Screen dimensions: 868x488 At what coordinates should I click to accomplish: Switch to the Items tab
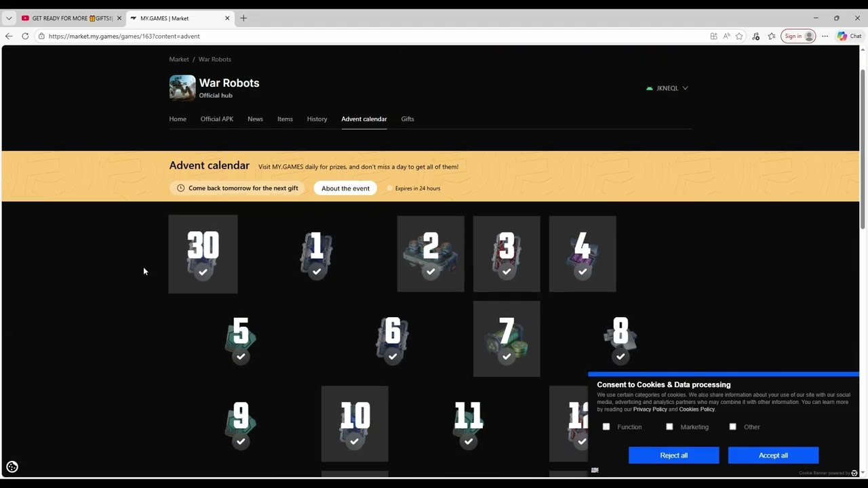[285, 119]
